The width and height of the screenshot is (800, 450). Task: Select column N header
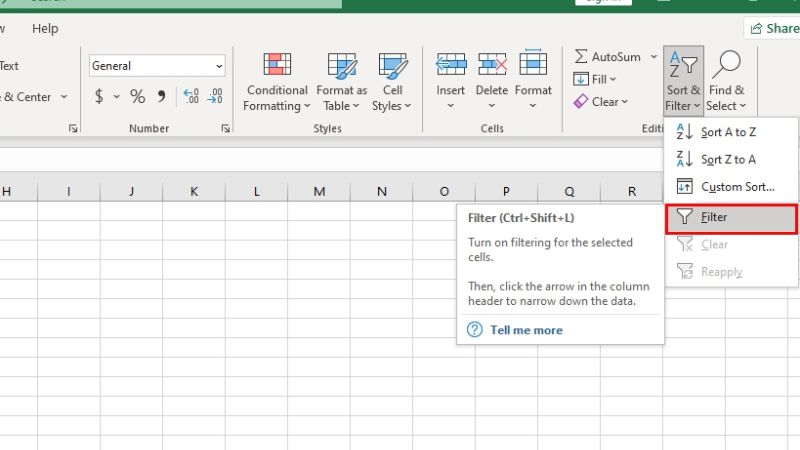382,191
